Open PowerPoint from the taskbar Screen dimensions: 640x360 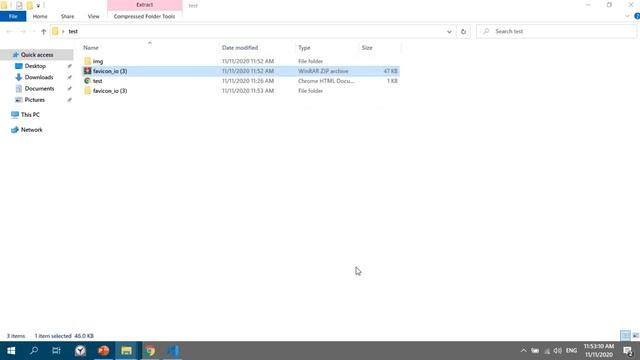coord(103,351)
